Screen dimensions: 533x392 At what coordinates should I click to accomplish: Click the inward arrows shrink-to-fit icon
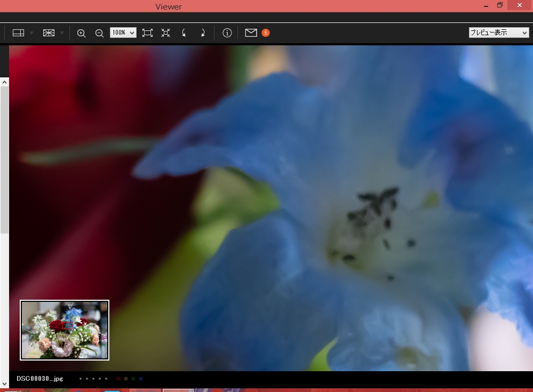[165, 33]
